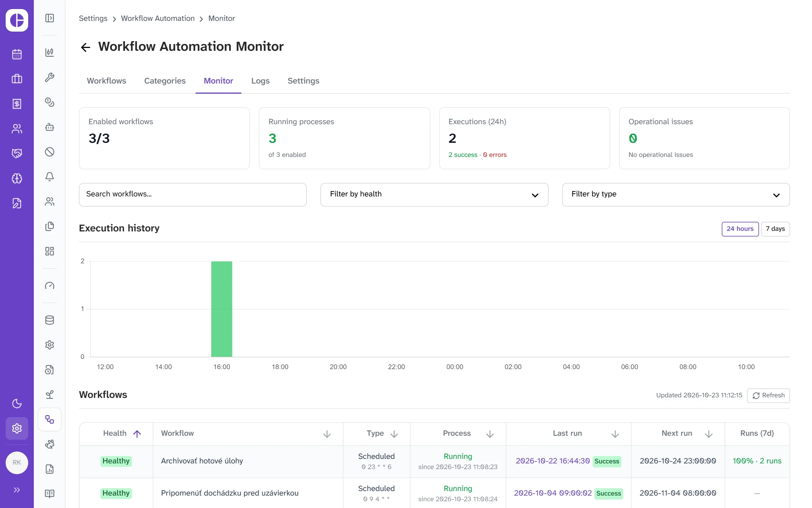Open the calendar icon in purple sidebar
Image resolution: width=812 pixels, height=508 pixels.
coord(17,54)
